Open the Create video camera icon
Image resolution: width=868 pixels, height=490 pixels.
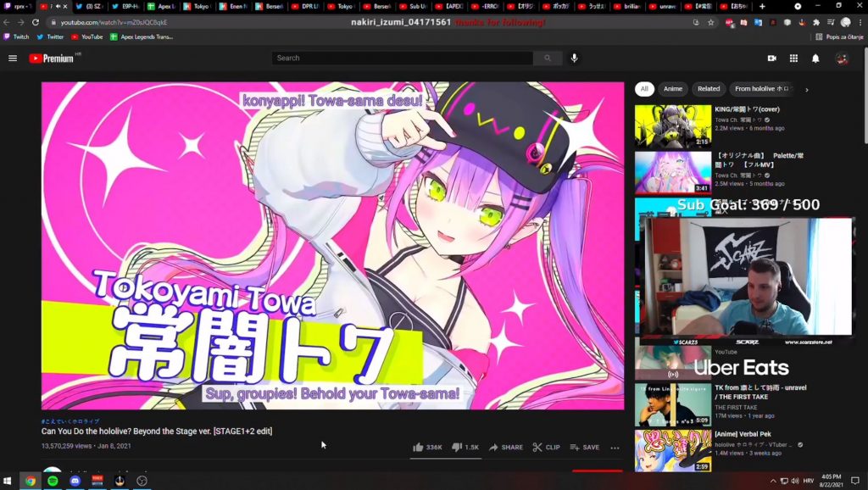pos(771,58)
